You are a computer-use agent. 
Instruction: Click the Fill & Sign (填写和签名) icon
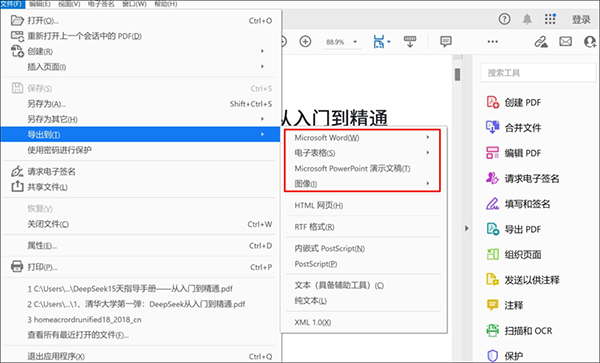point(492,203)
